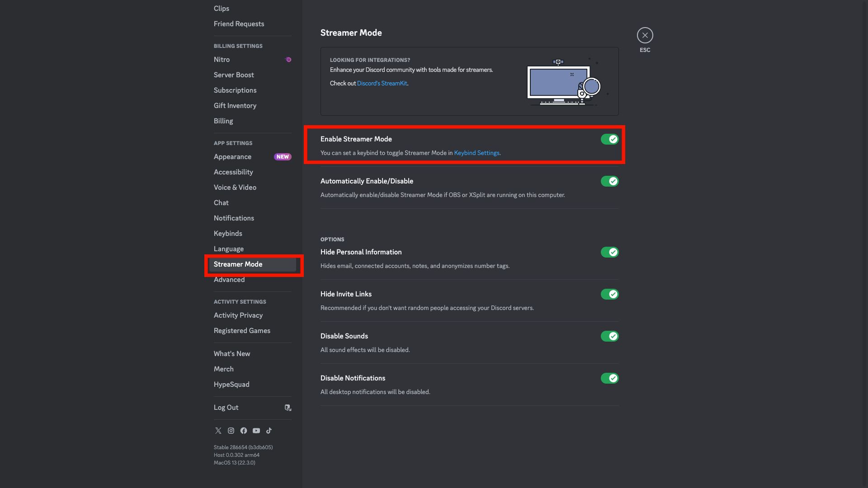868x488 pixels.
Task: Click the TikTok icon in the footer
Action: coord(269,431)
